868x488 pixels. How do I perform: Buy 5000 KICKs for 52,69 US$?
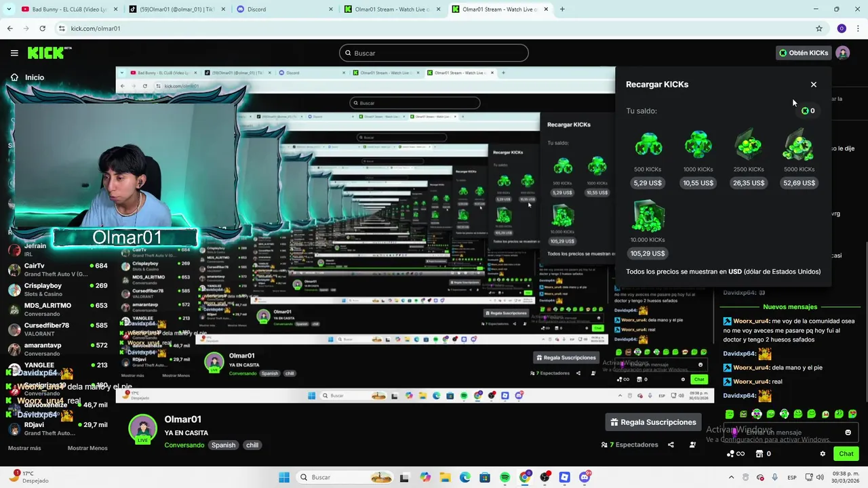coord(799,183)
